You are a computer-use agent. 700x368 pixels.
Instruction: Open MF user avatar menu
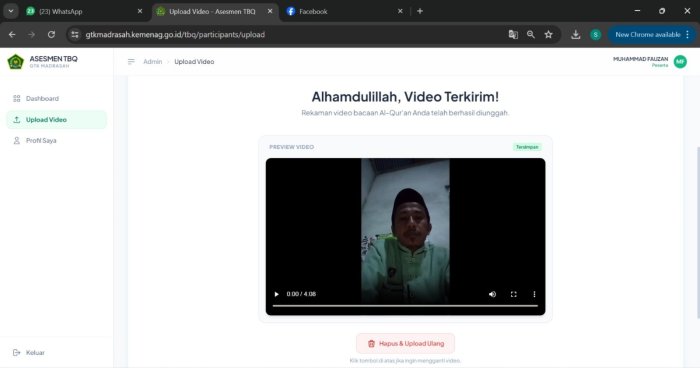click(x=680, y=62)
